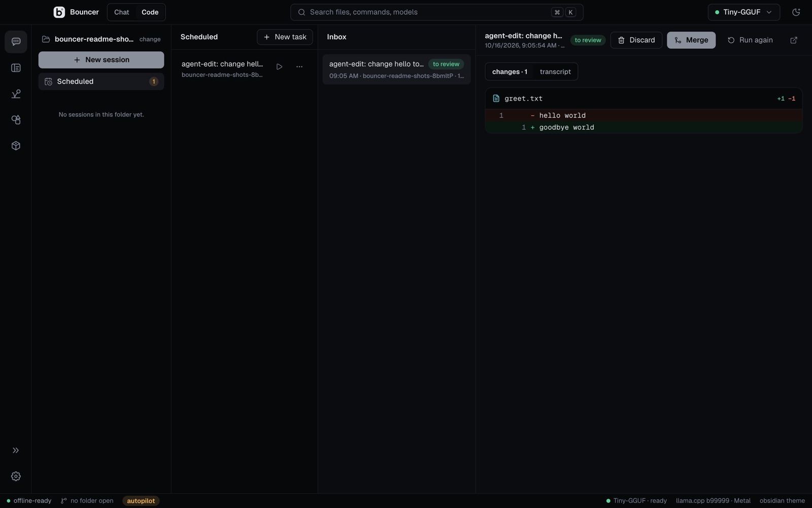Toggle the autopilot badge in status bar

pyautogui.click(x=141, y=501)
